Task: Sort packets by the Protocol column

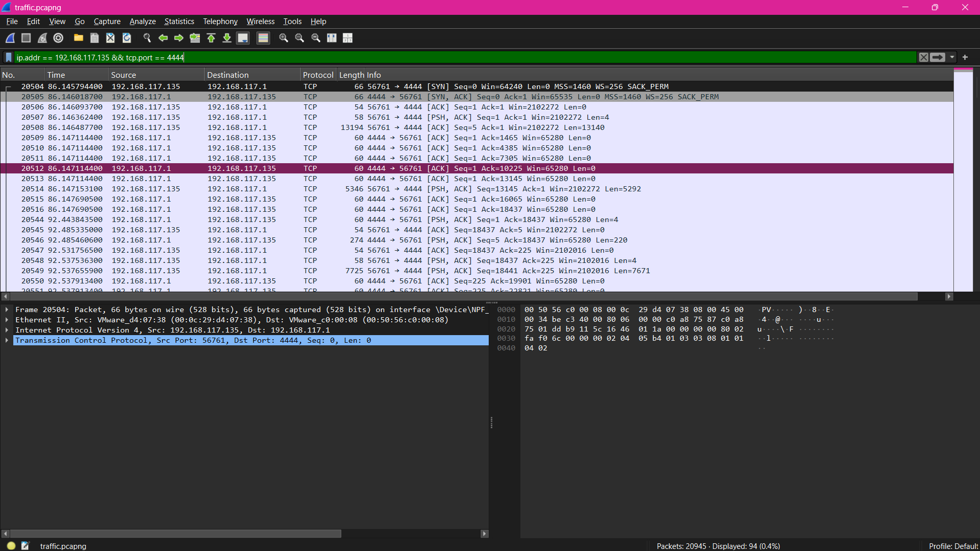Action: 318,75
